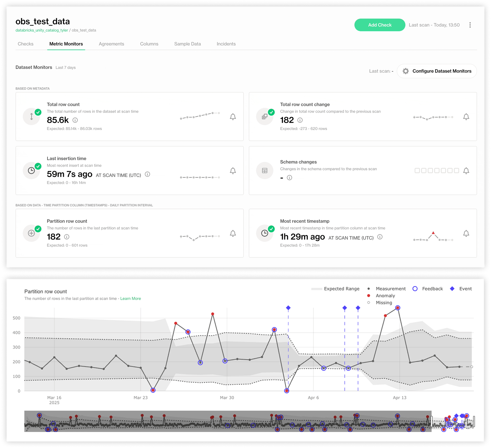
Task: Toggle Expected Range legend entry
Action: (335, 289)
